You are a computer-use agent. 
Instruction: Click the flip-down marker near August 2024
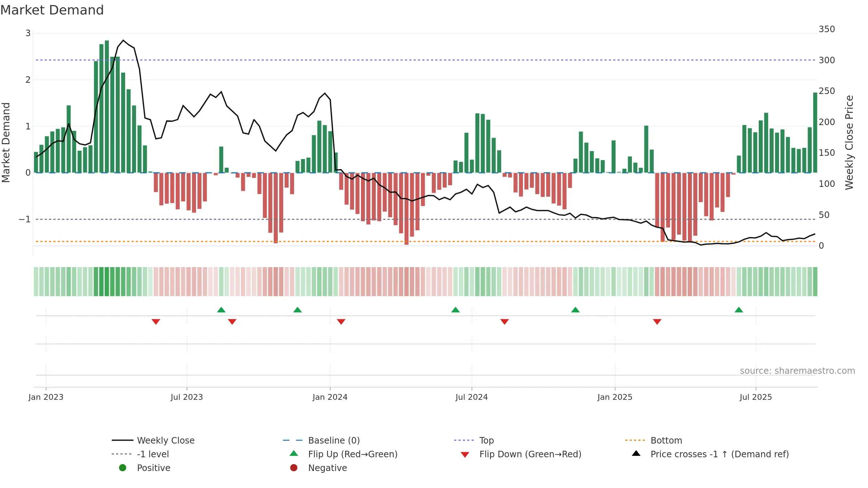[x=505, y=322]
